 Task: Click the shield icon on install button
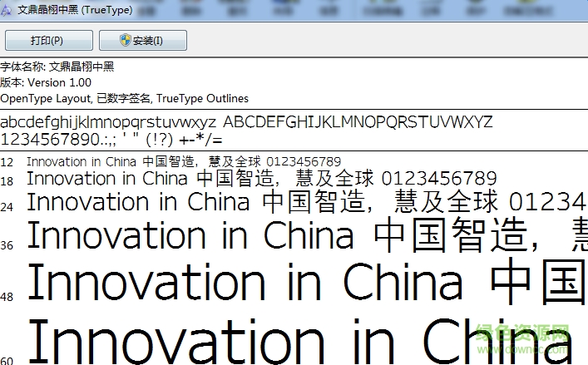pos(126,40)
